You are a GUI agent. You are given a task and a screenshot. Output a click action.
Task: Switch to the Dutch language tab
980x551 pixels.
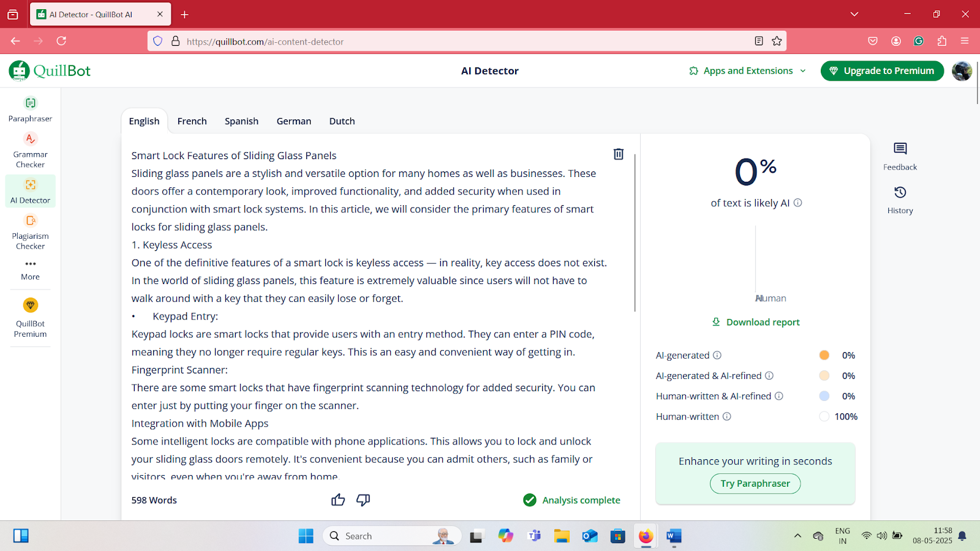pyautogui.click(x=342, y=121)
